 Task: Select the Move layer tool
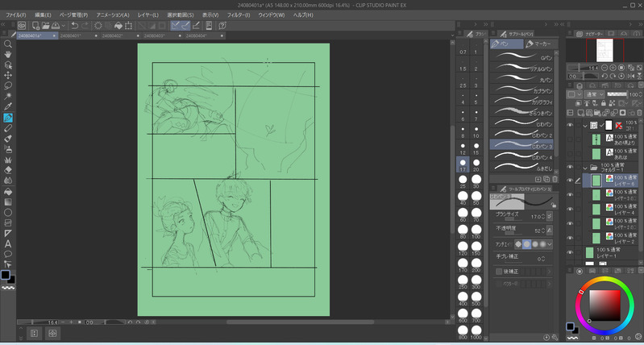pyautogui.click(x=8, y=75)
